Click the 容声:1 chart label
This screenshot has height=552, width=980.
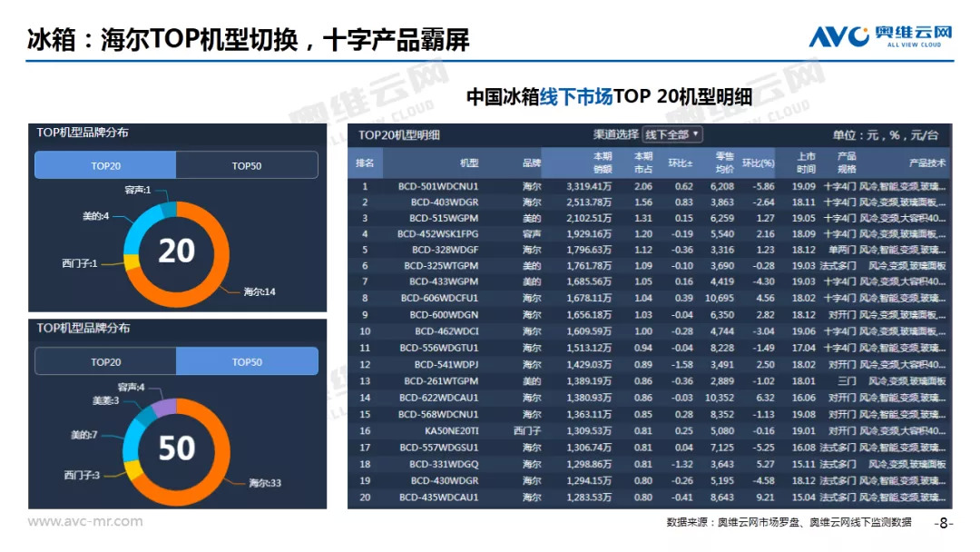click(x=138, y=190)
